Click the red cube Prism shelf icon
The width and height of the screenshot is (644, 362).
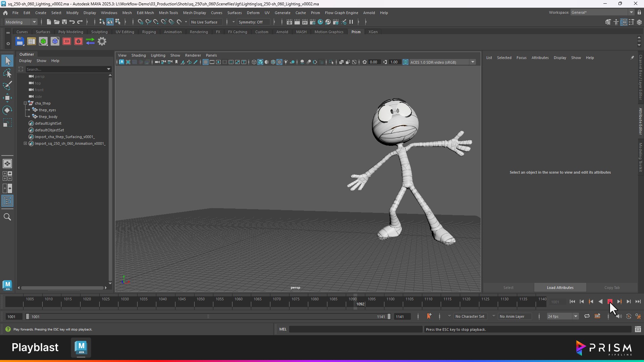point(78,42)
